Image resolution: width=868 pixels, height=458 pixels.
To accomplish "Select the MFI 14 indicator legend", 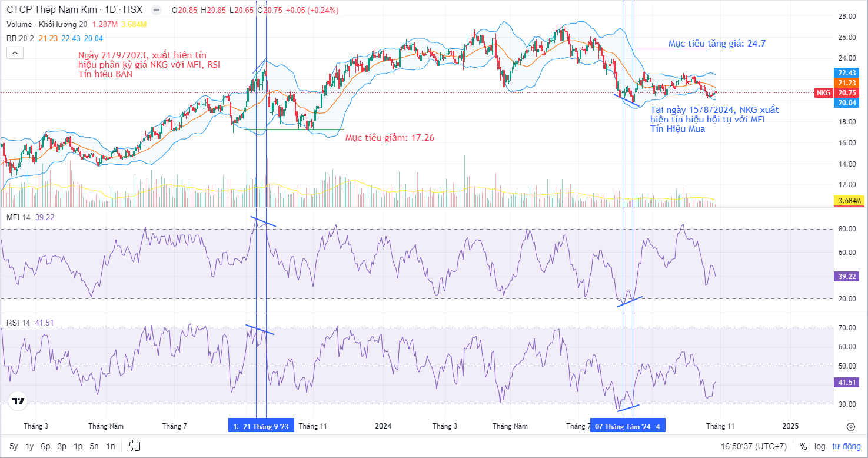I will 18,217.
